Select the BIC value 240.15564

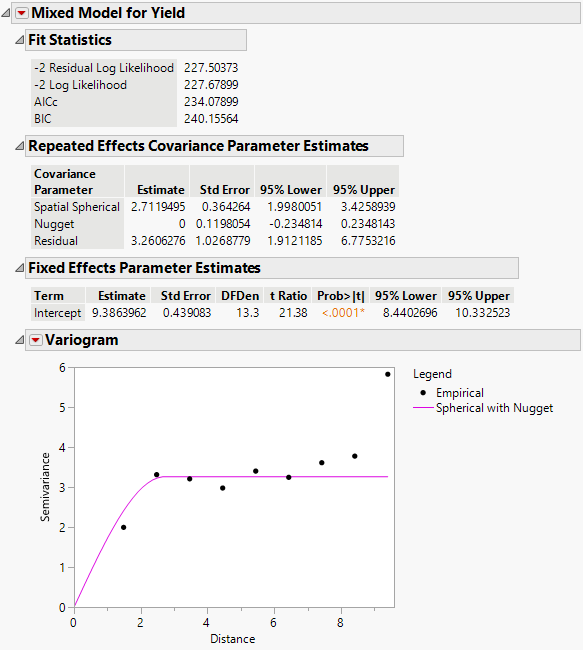pos(211,119)
